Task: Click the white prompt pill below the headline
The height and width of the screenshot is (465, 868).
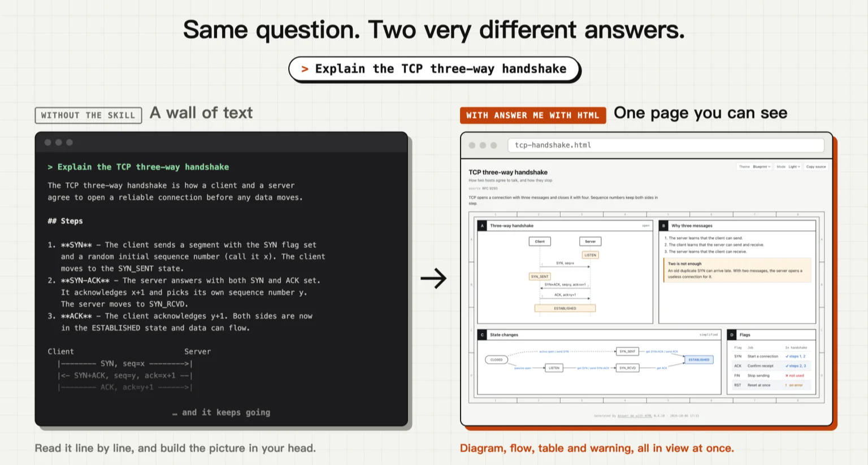Action: (435, 69)
